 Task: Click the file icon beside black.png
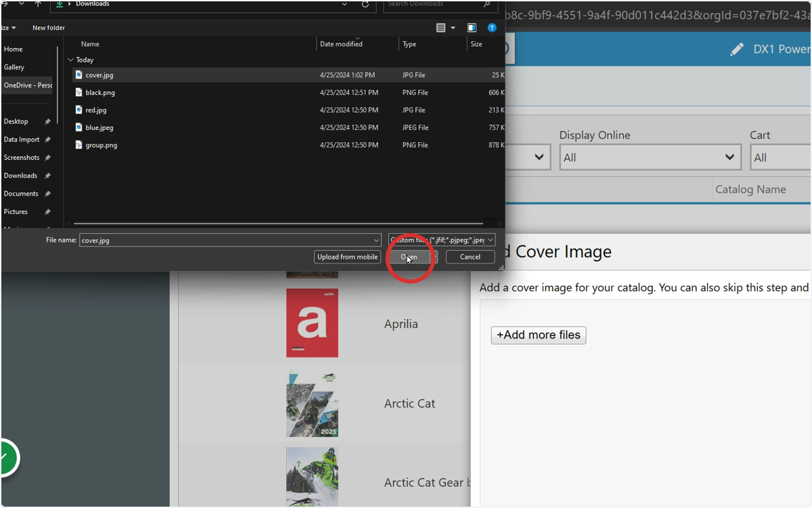[x=79, y=92]
